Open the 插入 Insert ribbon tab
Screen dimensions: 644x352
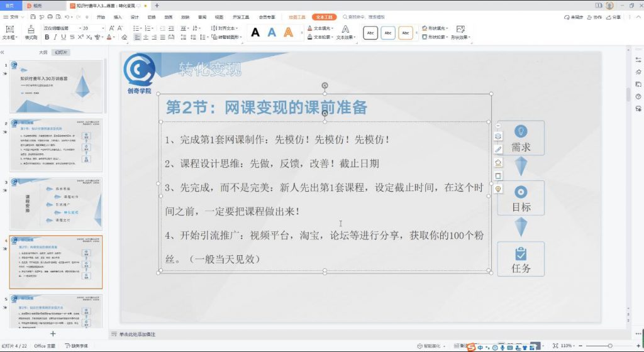[118, 17]
